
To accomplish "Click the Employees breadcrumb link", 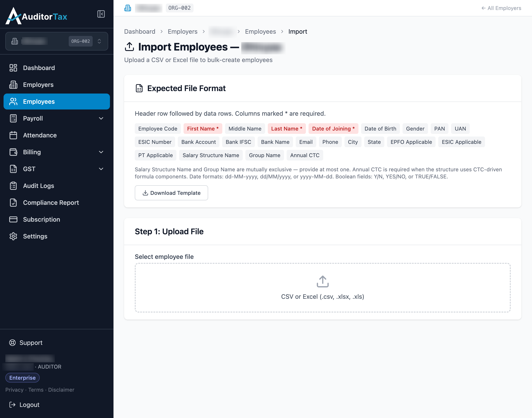I will pos(260,31).
